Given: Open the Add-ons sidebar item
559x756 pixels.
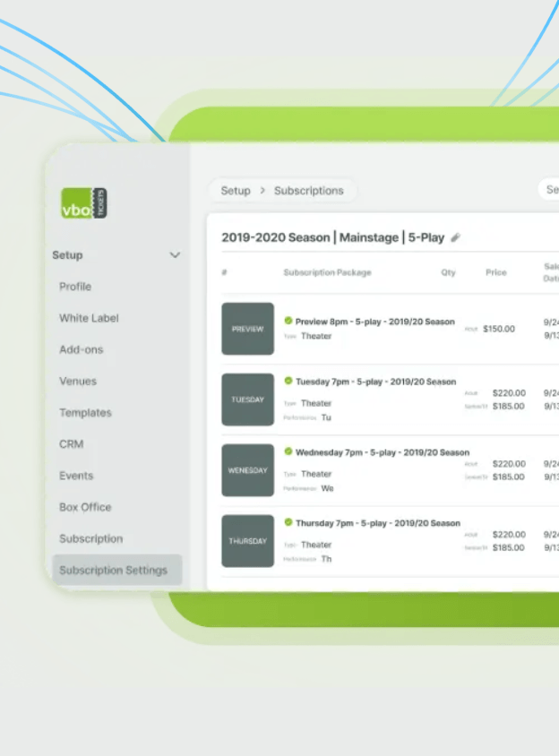Looking at the screenshot, I should [x=81, y=349].
